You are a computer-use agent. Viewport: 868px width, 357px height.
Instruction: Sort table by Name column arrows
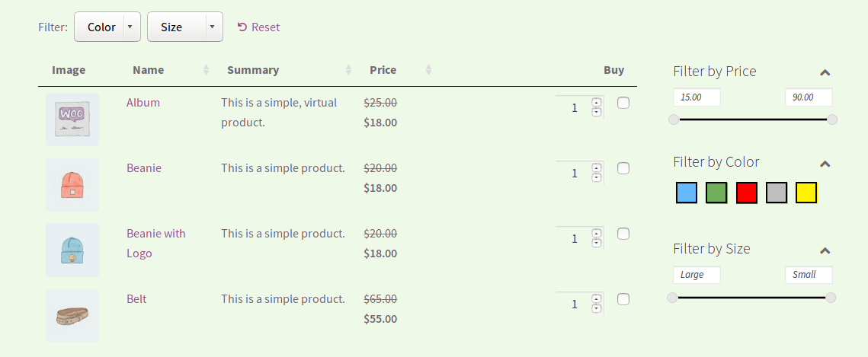(207, 69)
